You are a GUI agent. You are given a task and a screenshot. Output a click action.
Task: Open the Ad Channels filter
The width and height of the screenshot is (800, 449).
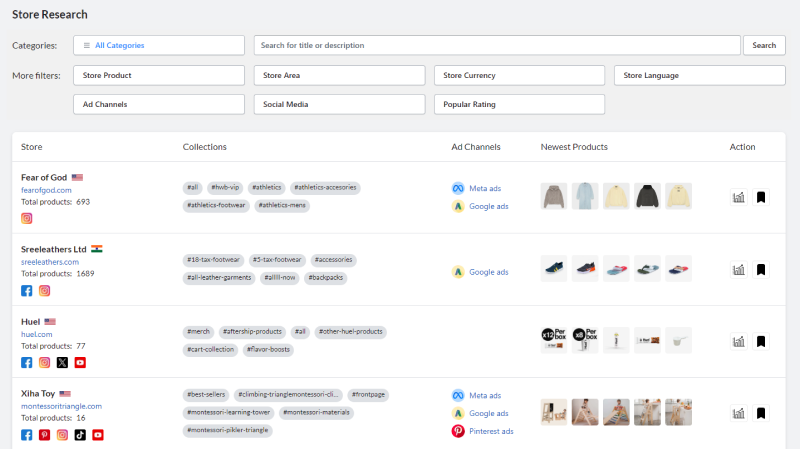pyautogui.click(x=159, y=104)
